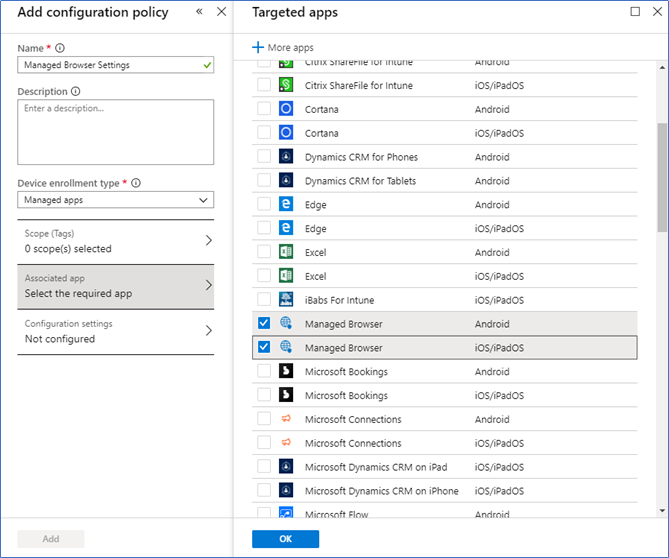Viewport: 669px width, 558px height.
Task: Click the Managed Browser Android globe icon
Action: 286,323
